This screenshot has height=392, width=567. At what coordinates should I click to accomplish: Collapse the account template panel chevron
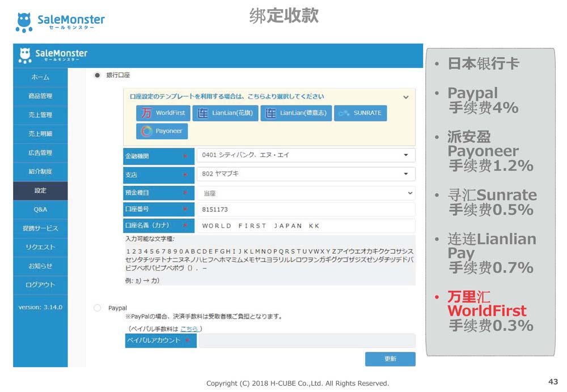pos(406,97)
